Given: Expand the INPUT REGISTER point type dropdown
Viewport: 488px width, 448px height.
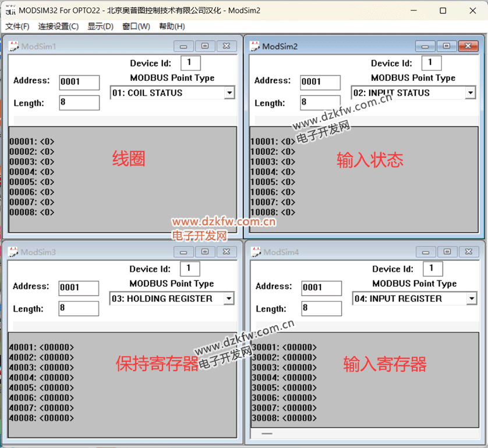Looking at the screenshot, I should [x=472, y=299].
